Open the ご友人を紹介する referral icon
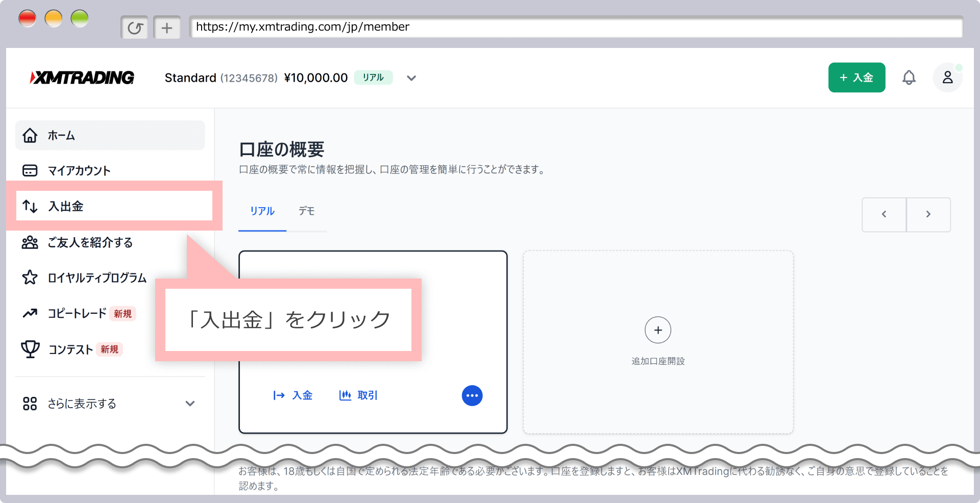The height and width of the screenshot is (503, 980). pyautogui.click(x=30, y=243)
